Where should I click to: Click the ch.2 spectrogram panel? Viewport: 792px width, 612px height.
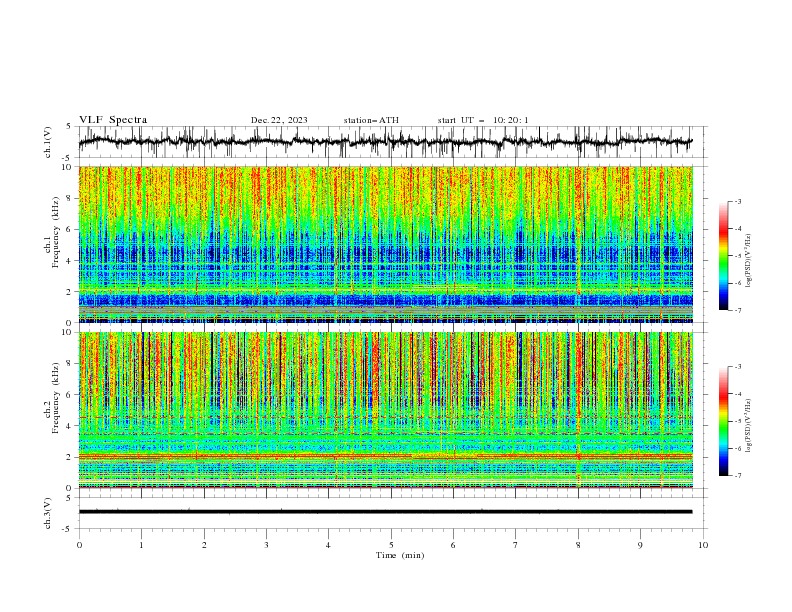pos(385,410)
